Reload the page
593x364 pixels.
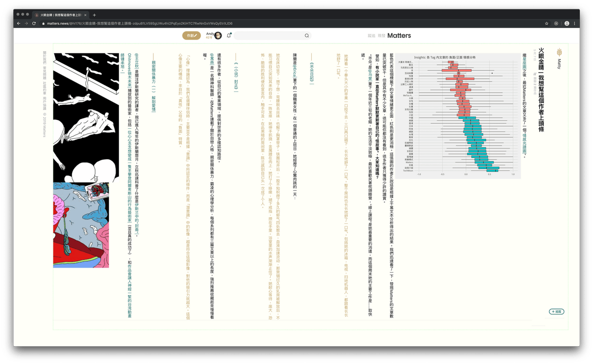pos(34,23)
